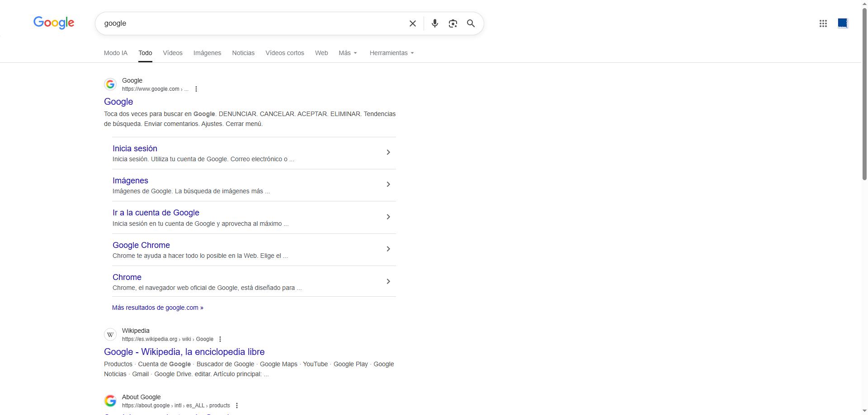Open the account profile avatar
The width and height of the screenshot is (868, 415).
pos(842,23)
